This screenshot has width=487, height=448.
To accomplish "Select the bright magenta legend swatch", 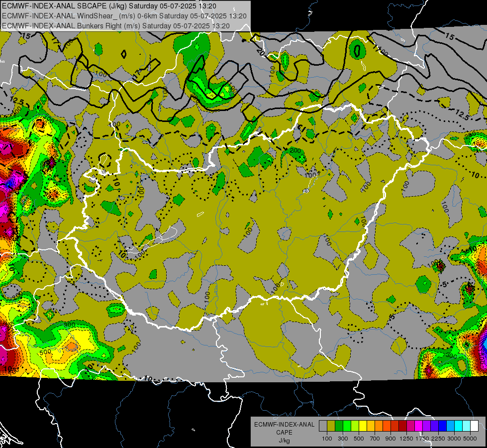I will point(419,426).
